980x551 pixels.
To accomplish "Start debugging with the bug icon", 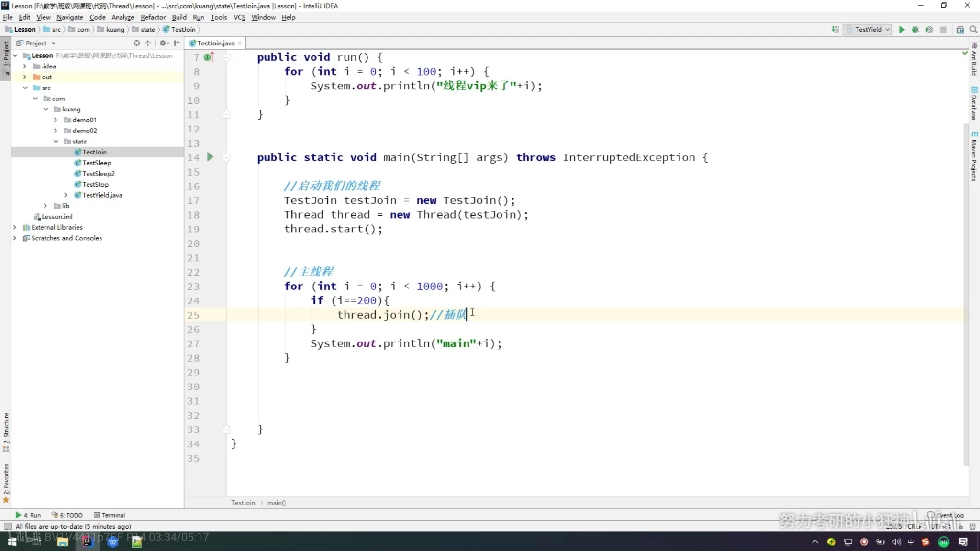I will (x=915, y=30).
